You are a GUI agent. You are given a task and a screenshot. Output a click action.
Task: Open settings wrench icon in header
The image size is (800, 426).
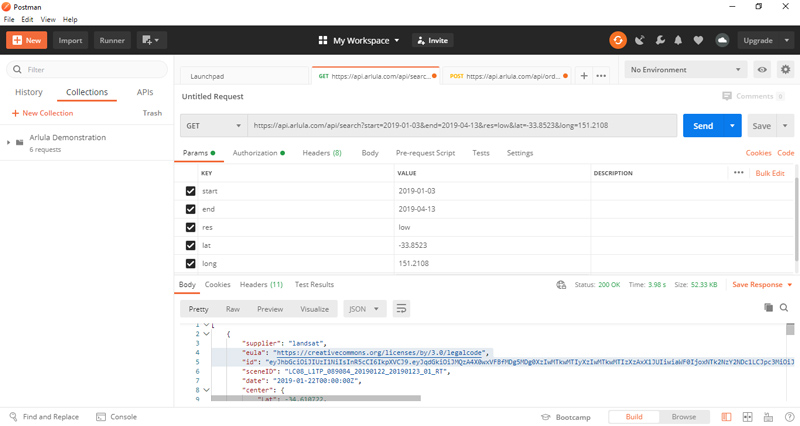click(660, 40)
